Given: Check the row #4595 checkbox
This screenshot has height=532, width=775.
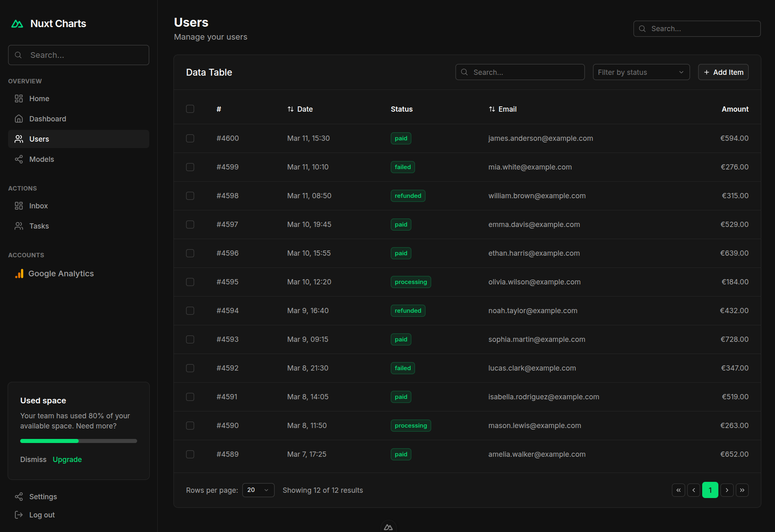Looking at the screenshot, I should 190,282.
